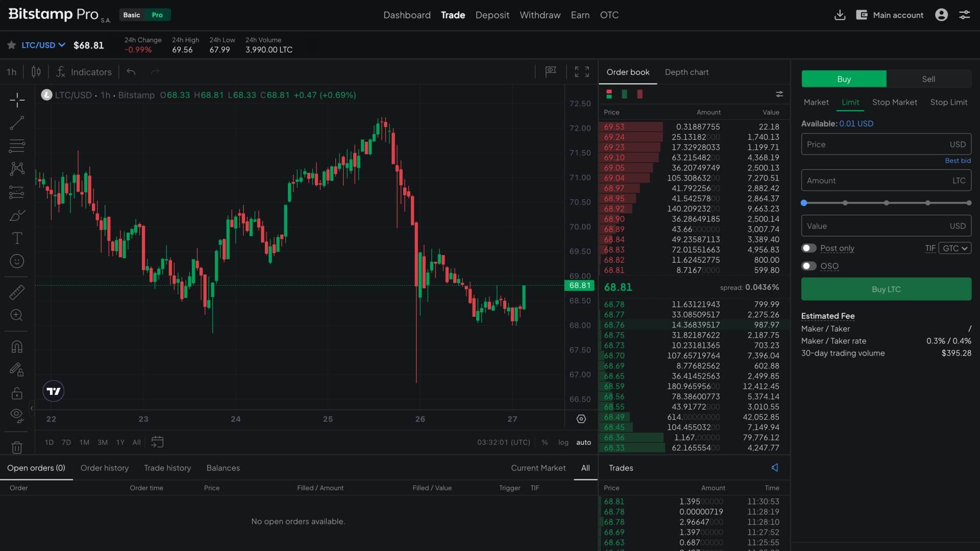980x551 pixels.
Task: Show only asks order book view
Action: tap(640, 94)
